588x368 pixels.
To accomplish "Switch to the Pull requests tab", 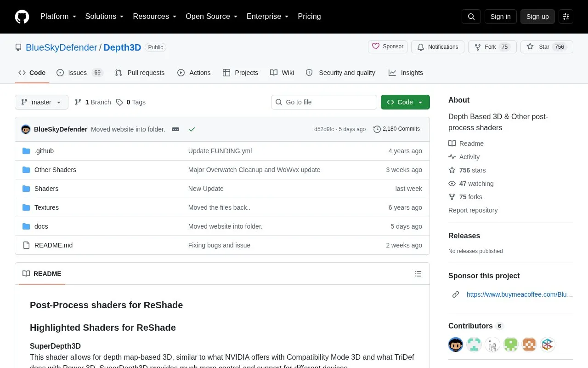I will click(140, 73).
